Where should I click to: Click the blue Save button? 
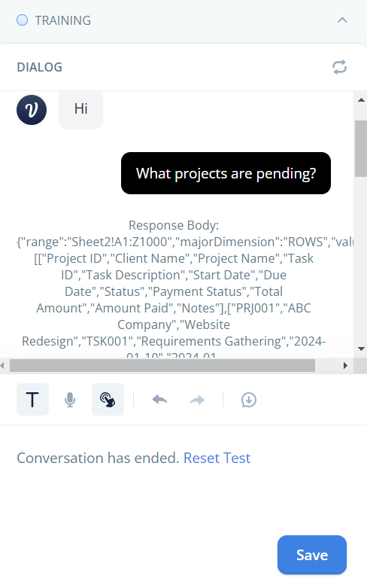point(312,555)
